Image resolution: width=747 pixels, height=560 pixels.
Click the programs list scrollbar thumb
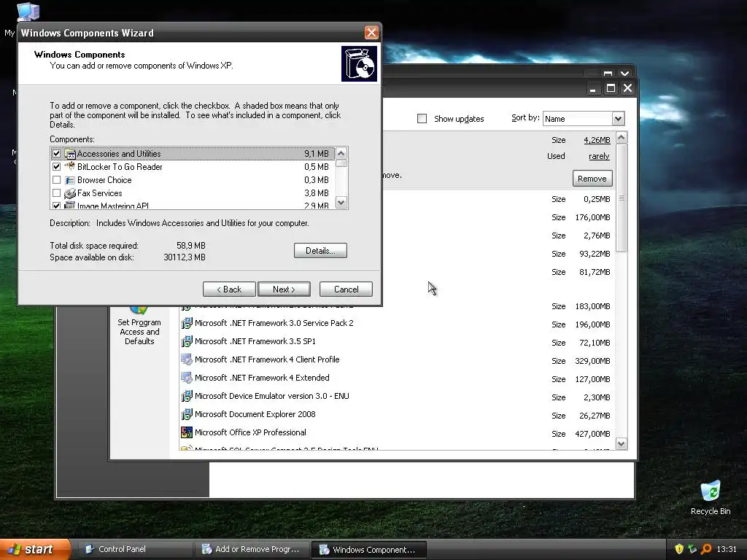coord(622,198)
